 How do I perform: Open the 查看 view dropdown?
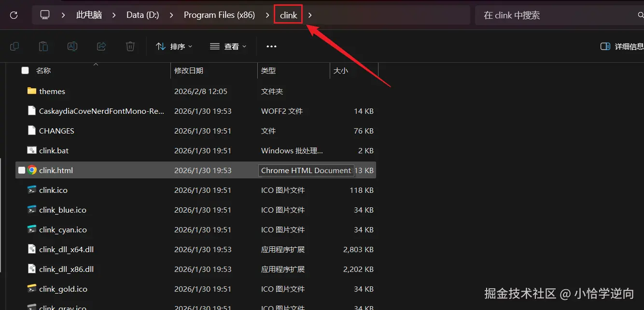click(228, 46)
